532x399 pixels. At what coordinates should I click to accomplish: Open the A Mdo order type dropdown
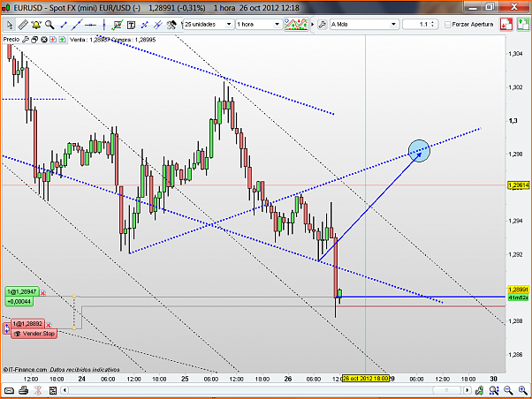pyautogui.click(x=364, y=25)
